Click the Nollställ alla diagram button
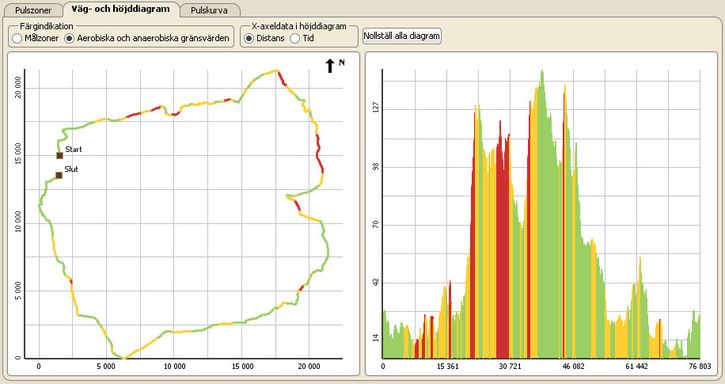Viewport: 725px width, 384px height. click(401, 36)
